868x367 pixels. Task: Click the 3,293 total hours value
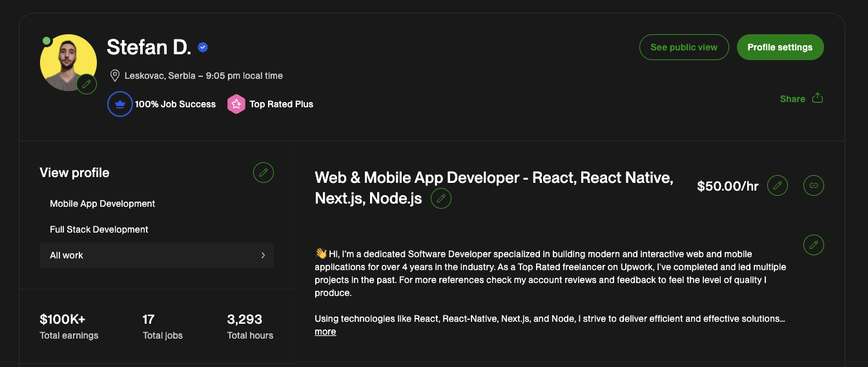[245, 319]
